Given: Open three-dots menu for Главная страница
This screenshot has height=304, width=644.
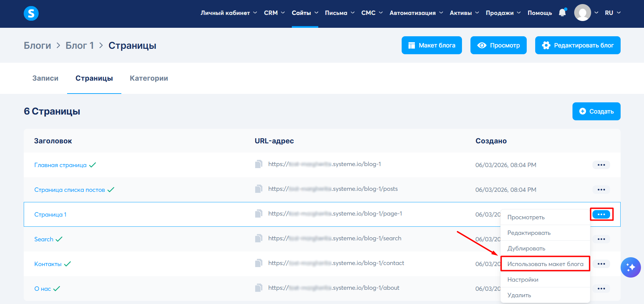Looking at the screenshot, I should 601,165.
